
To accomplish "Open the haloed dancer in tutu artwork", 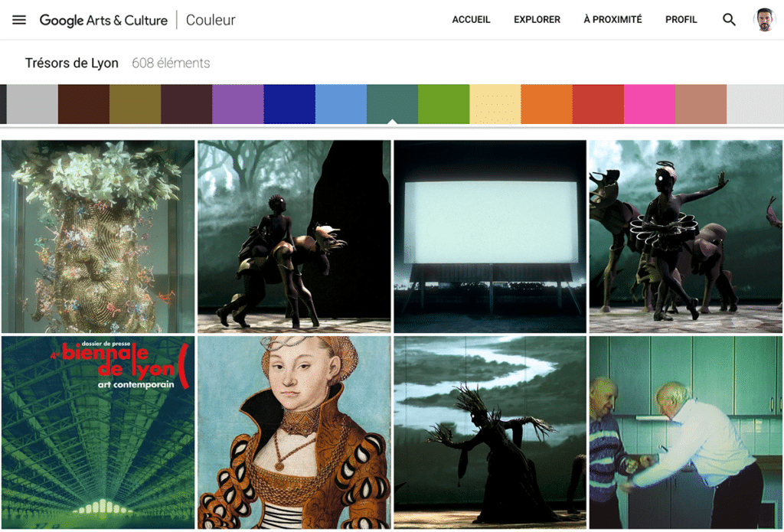I will [686, 237].
